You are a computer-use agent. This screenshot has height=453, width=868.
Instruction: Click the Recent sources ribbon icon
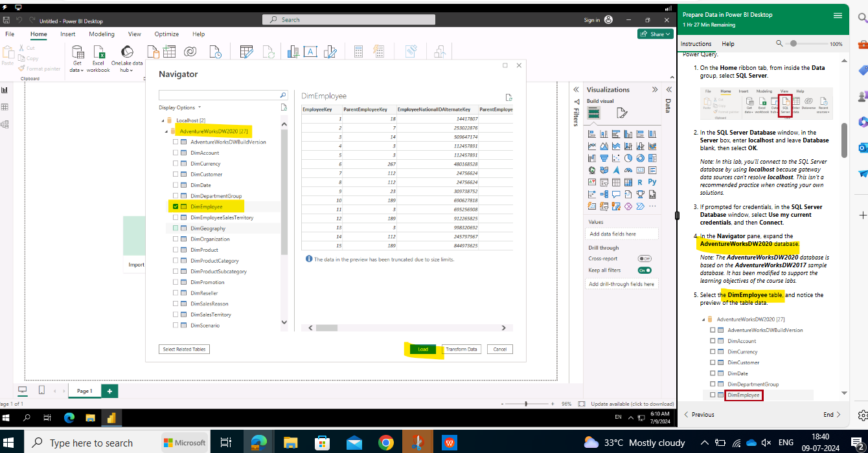coord(214,52)
